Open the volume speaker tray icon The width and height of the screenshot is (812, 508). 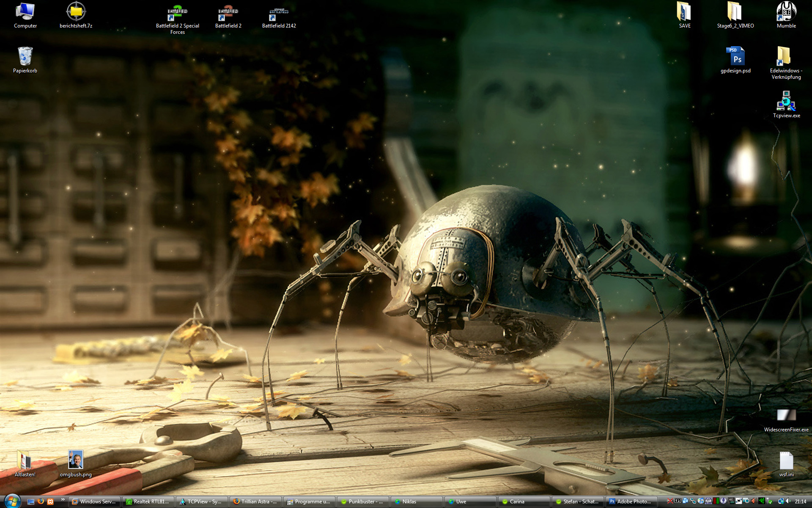(x=789, y=501)
